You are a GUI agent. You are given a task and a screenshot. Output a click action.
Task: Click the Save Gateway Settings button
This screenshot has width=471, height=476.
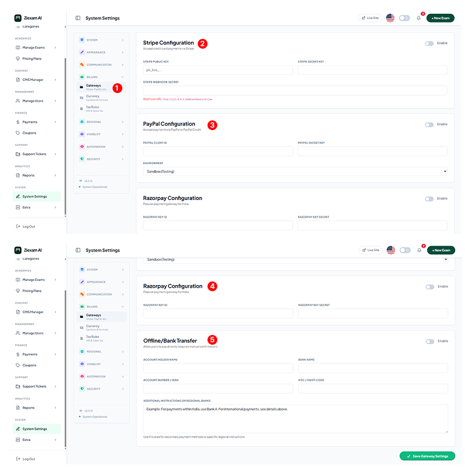tap(427, 456)
